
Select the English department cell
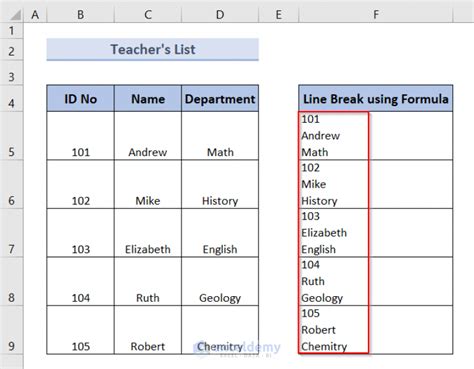(x=220, y=233)
